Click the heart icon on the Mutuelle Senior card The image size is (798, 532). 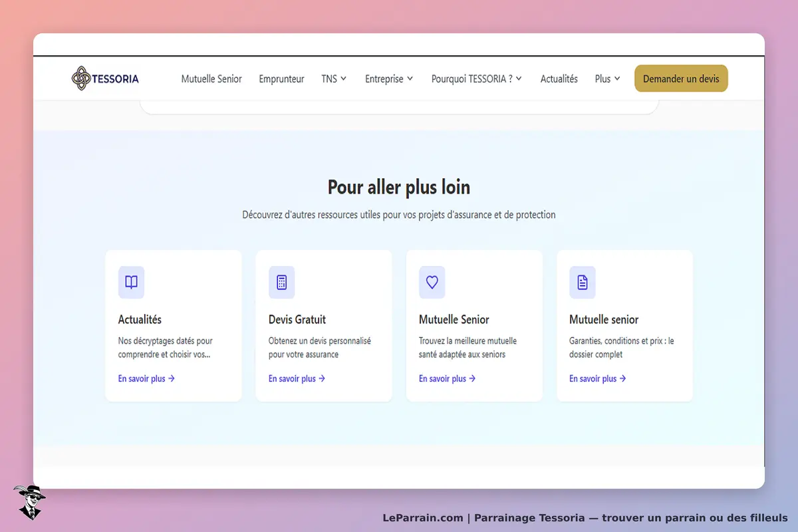pos(432,283)
